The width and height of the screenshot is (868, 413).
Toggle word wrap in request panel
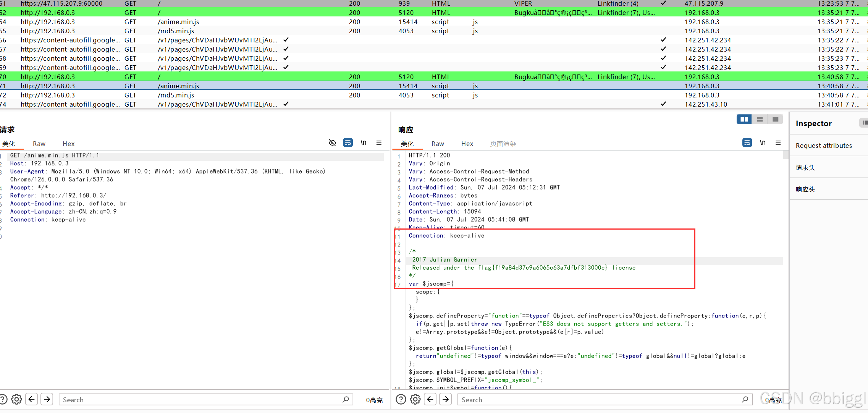(x=348, y=143)
